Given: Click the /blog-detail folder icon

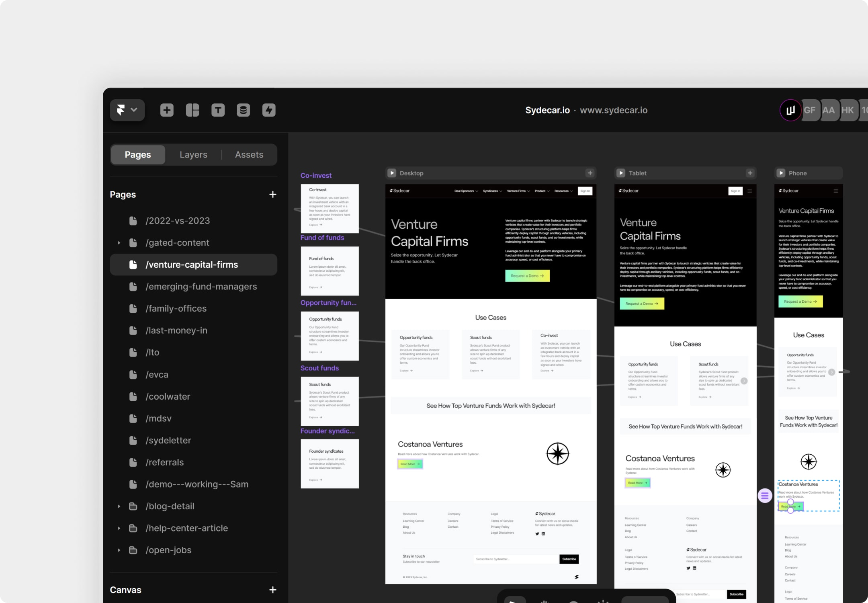Looking at the screenshot, I should (x=133, y=506).
